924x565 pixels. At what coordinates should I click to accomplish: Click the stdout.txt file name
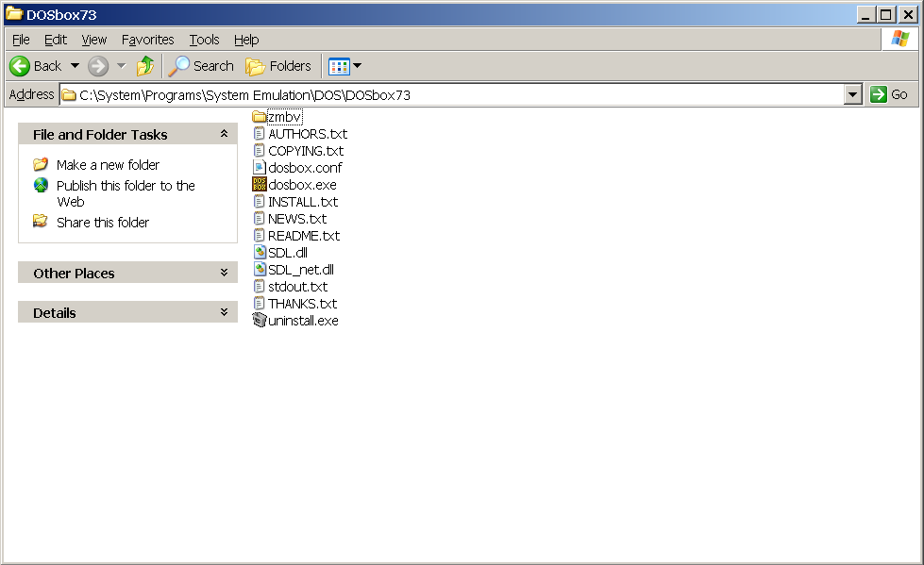[x=298, y=287]
